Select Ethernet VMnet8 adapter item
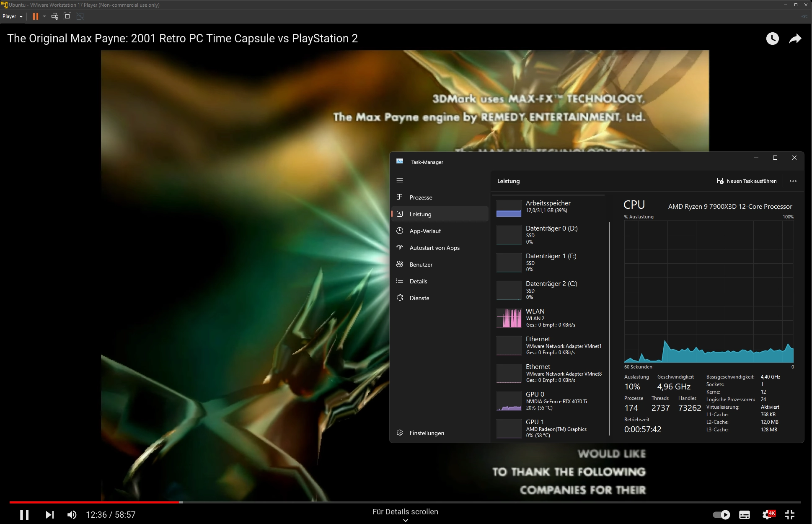Image resolution: width=812 pixels, height=524 pixels. click(x=550, y=373)
